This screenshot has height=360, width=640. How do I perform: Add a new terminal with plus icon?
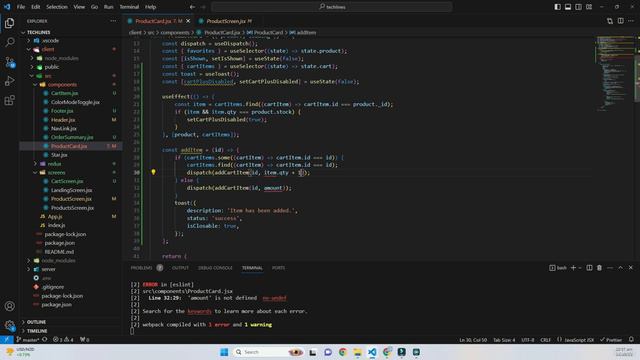click(x=573, y=268)
